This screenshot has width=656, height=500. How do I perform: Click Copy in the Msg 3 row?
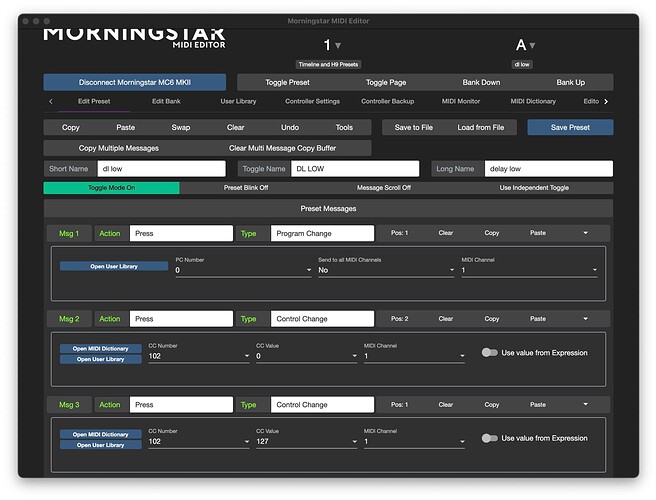pos(492,405)
